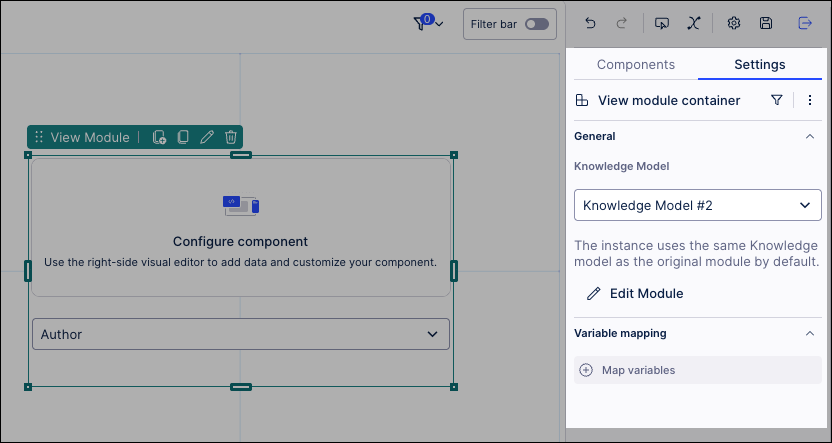This screenshot has height=443, width=832.
Task: Open the Author dropdown
Action: (x=240, y=334)
